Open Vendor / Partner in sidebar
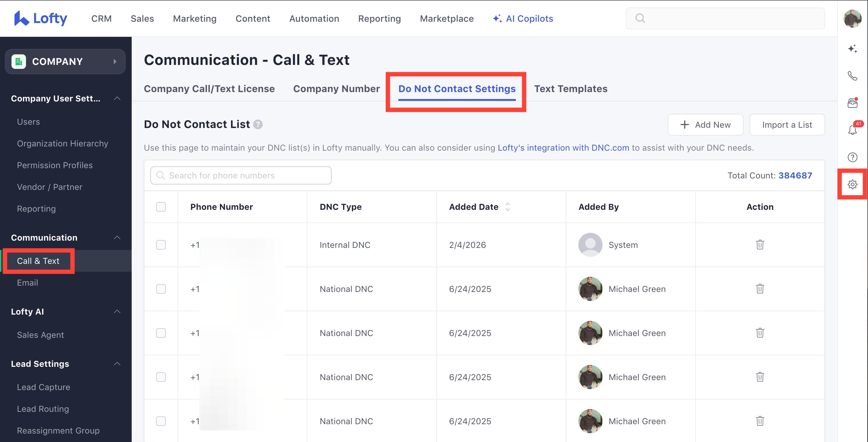Image resolution: width=868 pixels, height=442 pixels. click(x=50, y=187)
